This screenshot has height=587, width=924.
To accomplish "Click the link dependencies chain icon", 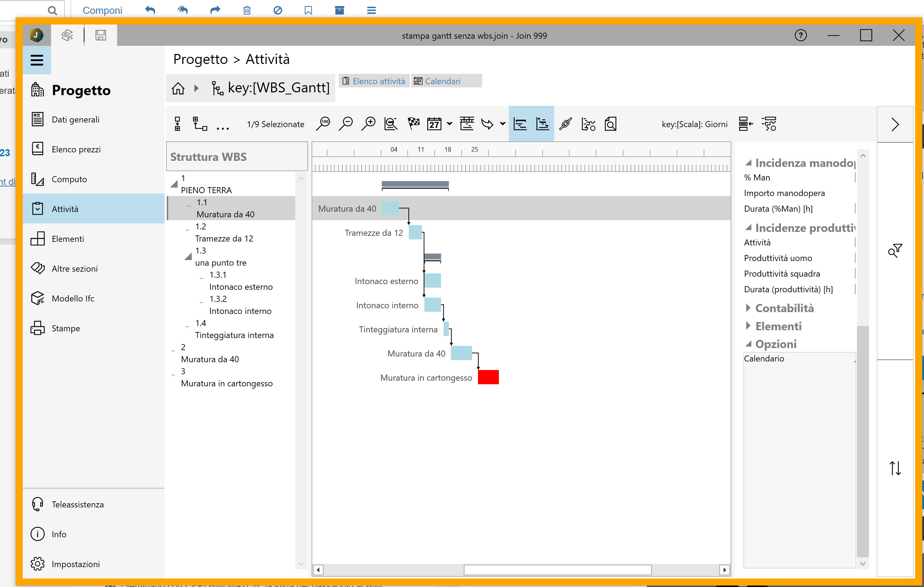I will point(565,124).
